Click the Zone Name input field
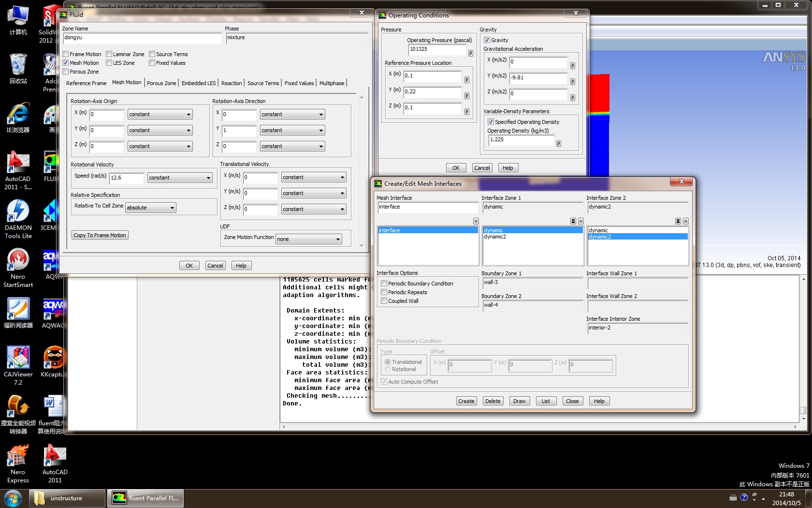Image resolution: width=812 pixels, height=508 pixels. pyautogui.click(x=142, y=38)
